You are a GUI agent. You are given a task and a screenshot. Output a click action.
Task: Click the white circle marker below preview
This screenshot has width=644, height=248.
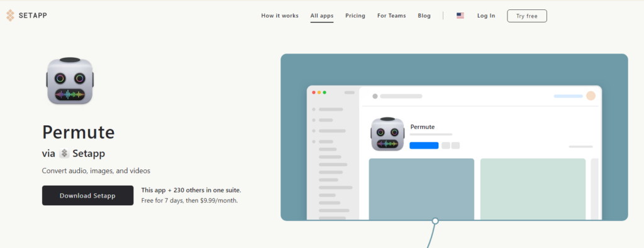(x=435, y=221)
